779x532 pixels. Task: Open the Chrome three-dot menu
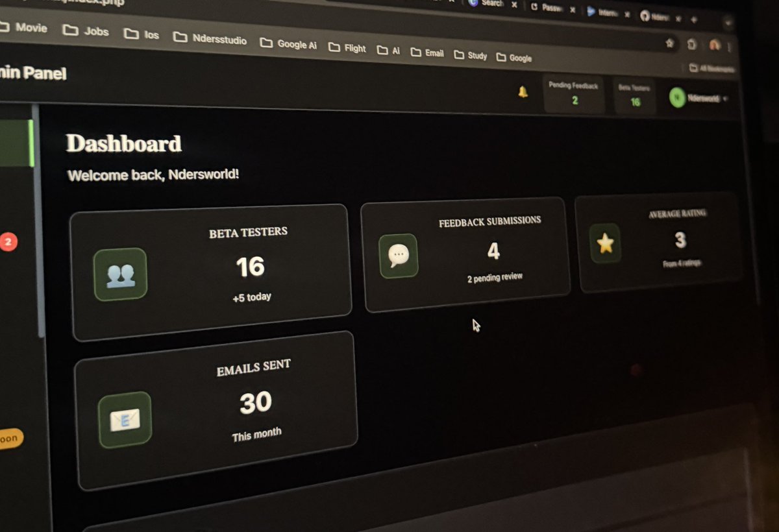tap(730, 48)
